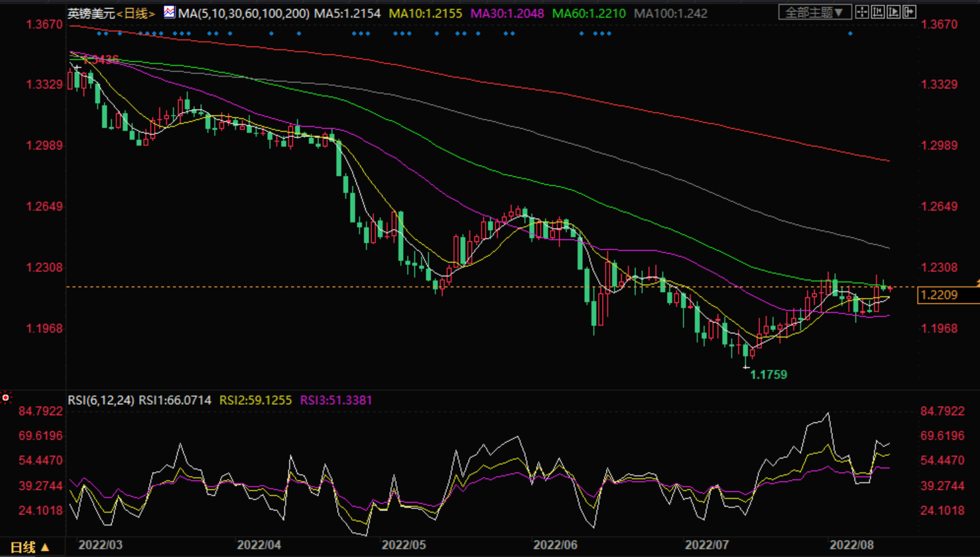
Task: Click the RSI1:66.0714 value
Action: [175, 400]
